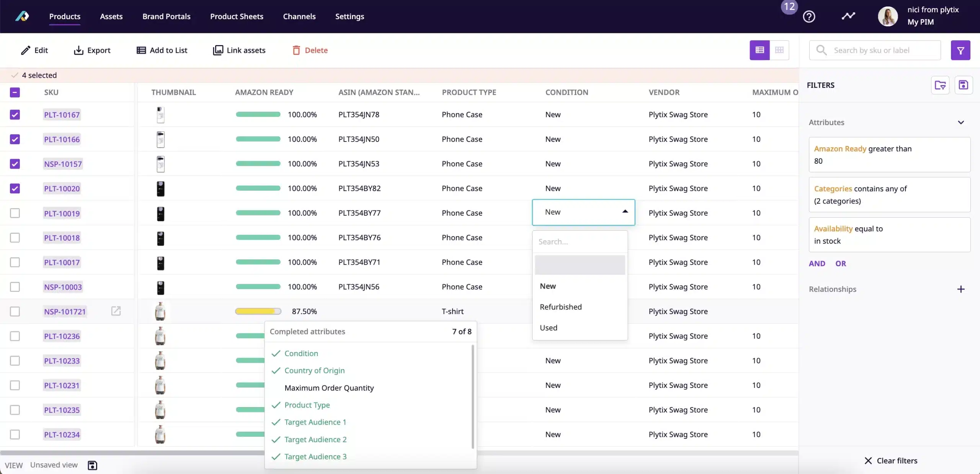Click the X icon next to Clear filters

click(x=868, y=461)
